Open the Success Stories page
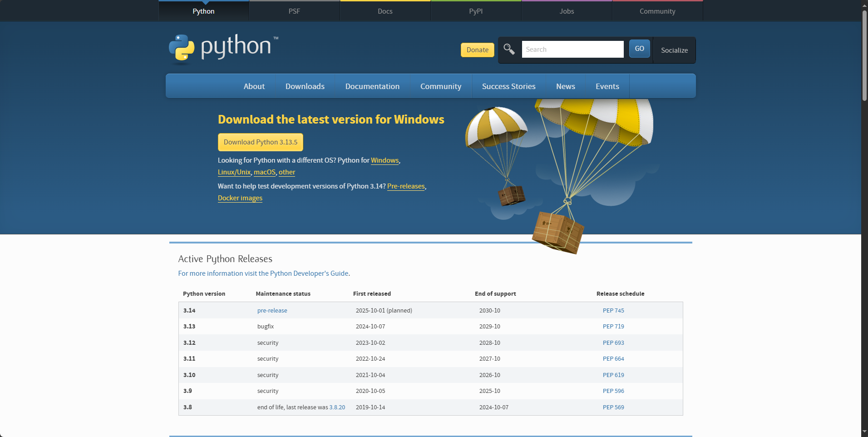 coord(508,86)
